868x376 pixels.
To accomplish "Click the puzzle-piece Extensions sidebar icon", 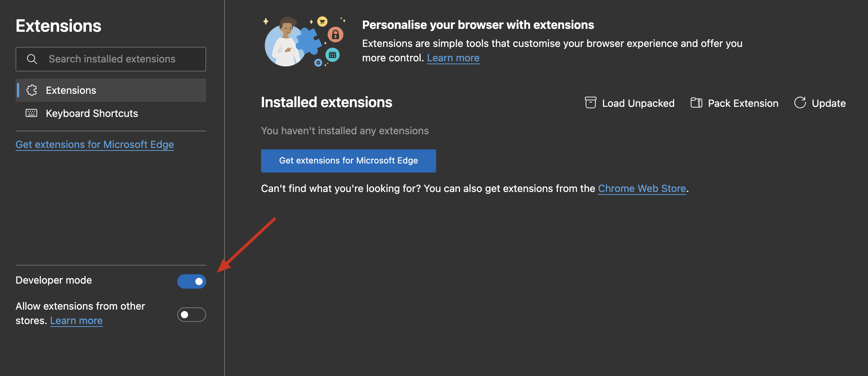I will point(32,90).
